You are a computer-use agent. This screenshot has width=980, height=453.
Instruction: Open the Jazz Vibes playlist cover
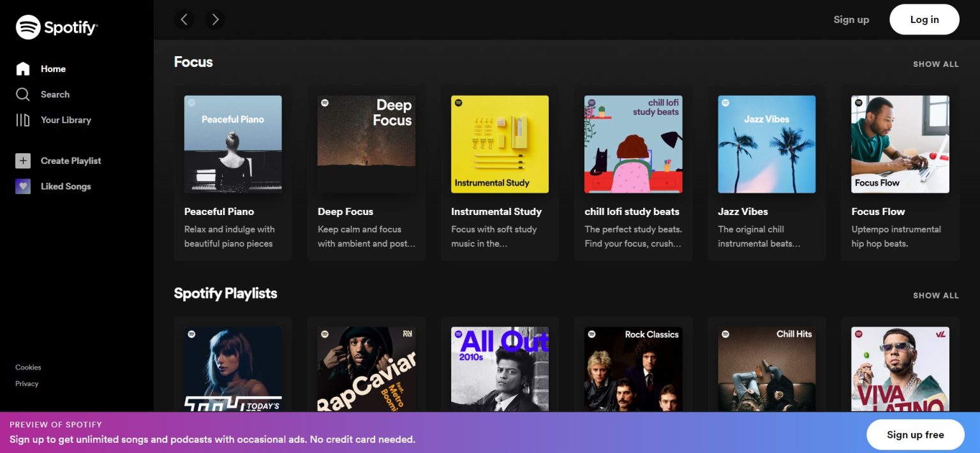[x=766, y=144]
